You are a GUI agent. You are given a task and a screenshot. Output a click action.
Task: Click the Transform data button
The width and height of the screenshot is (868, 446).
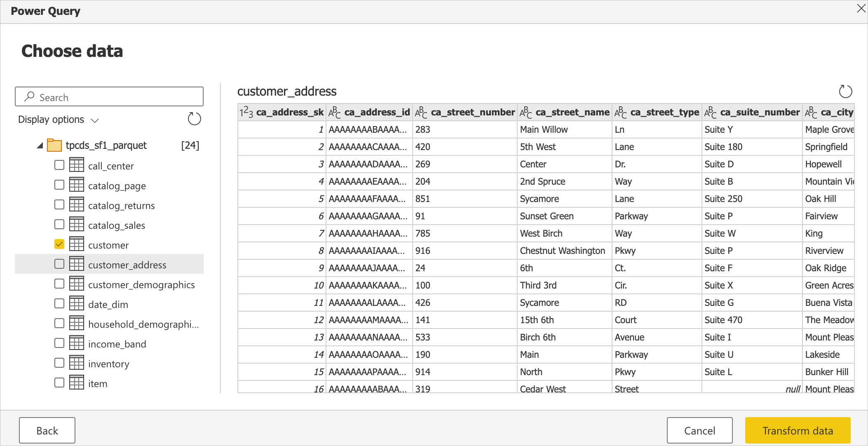pyautogui.click(x=797, y=430)
